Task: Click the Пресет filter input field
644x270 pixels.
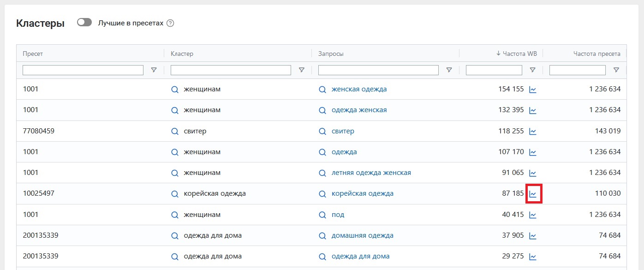Action: coord(83,70)
